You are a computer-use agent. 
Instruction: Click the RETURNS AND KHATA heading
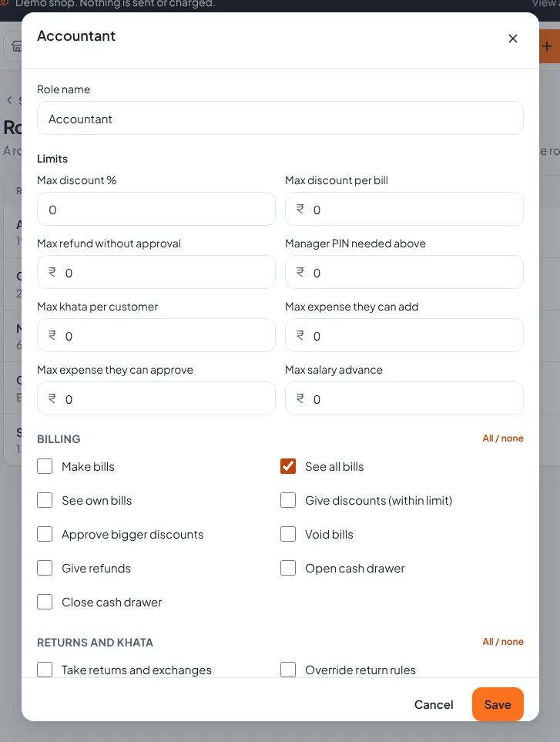95,643
